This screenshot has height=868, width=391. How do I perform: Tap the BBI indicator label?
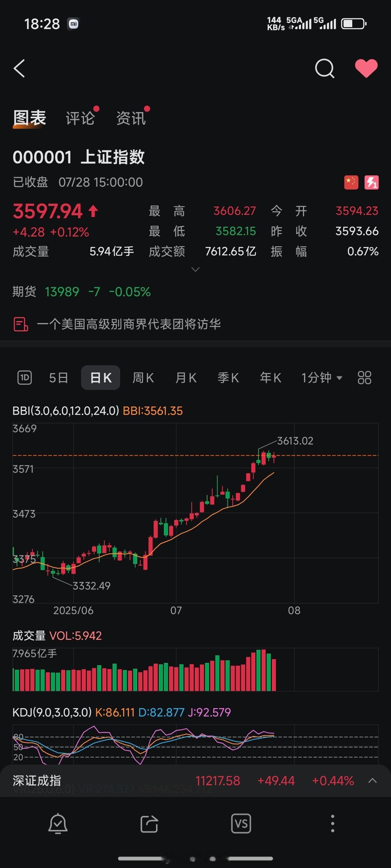tap(97, 411)
